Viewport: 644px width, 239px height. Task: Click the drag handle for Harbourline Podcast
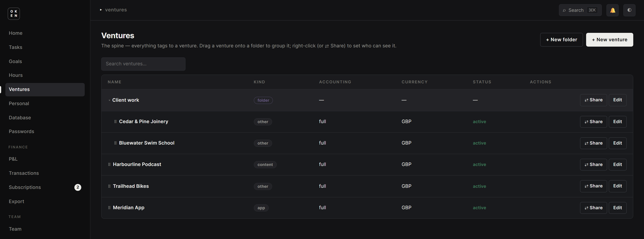109,164
